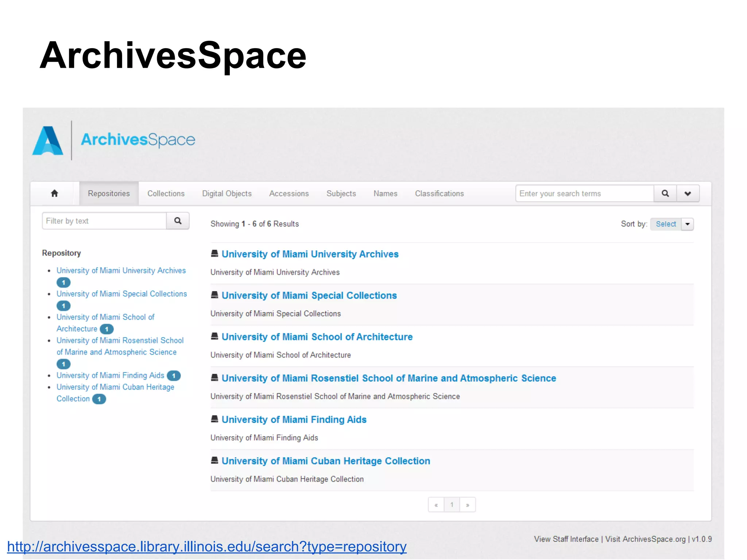Click repository icon beside Rosenstiel School result

pos(214,377)
